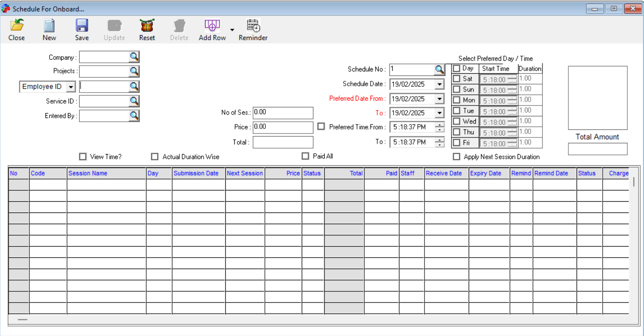Viewport: 644px width, 336px height.
Task: Click the Schedule No field
Action: tap(412, 69)
